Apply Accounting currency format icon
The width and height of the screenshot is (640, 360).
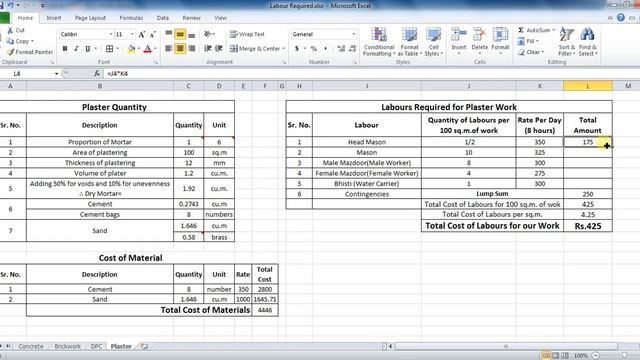(x=297, y=49)
